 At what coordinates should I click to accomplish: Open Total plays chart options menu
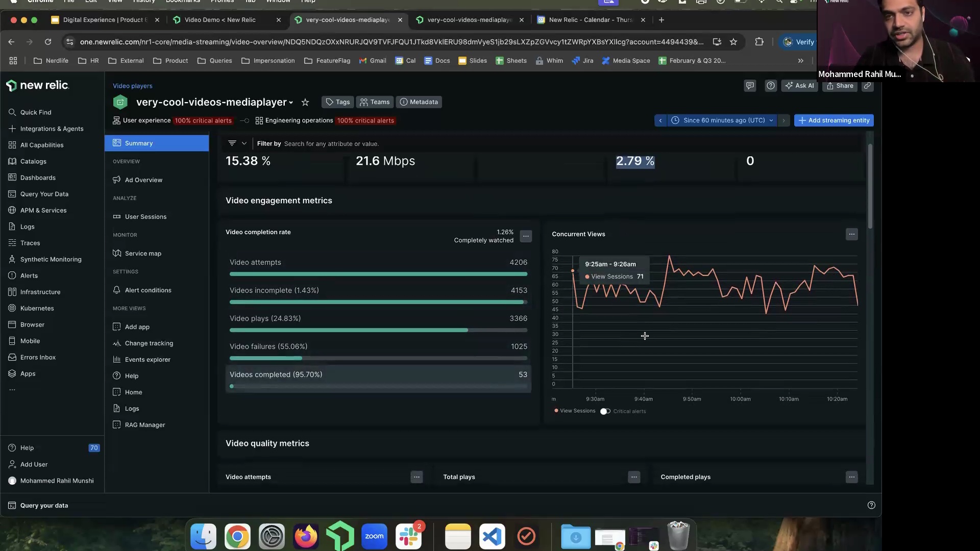[x=634, y=477]
